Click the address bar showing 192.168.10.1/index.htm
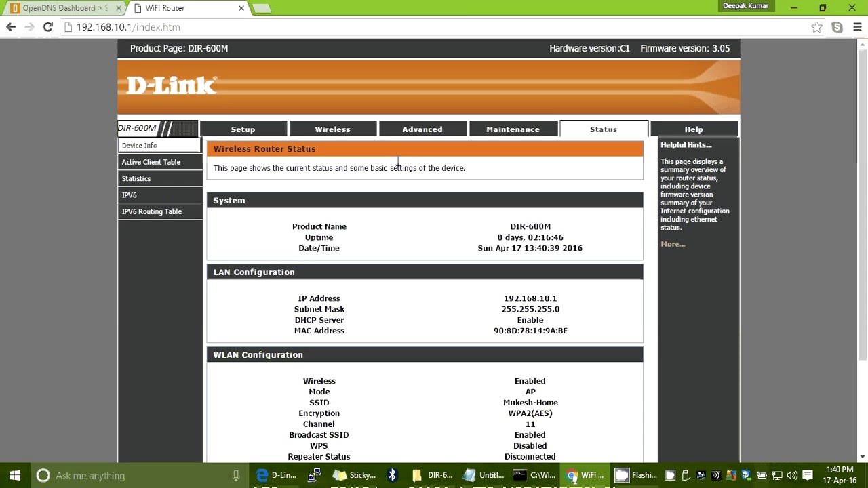Viewport: 868px width, 488px height. pos(434,27)
